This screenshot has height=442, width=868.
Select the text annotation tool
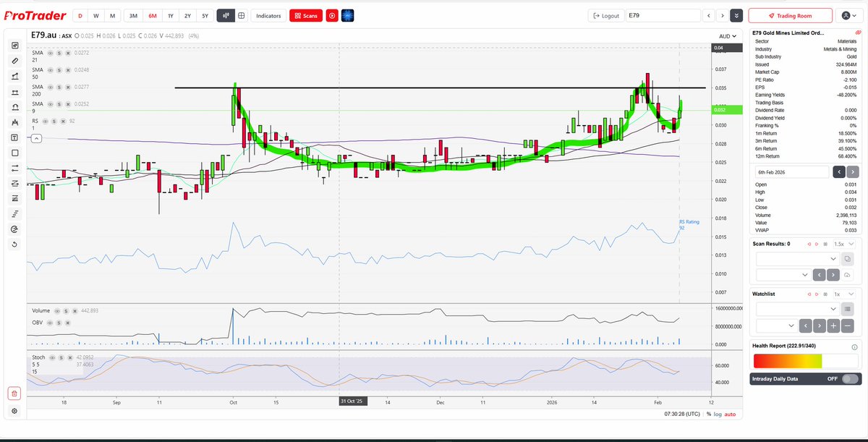15,137
